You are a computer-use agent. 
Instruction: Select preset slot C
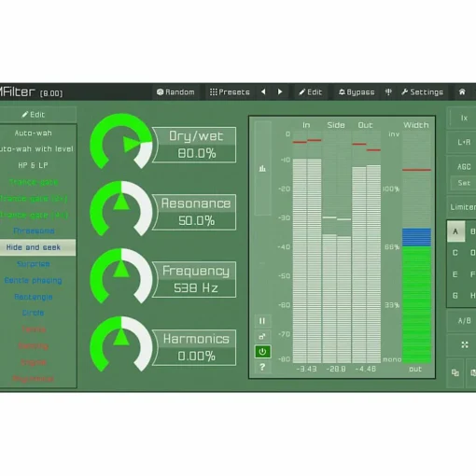[x=455, y=253]
